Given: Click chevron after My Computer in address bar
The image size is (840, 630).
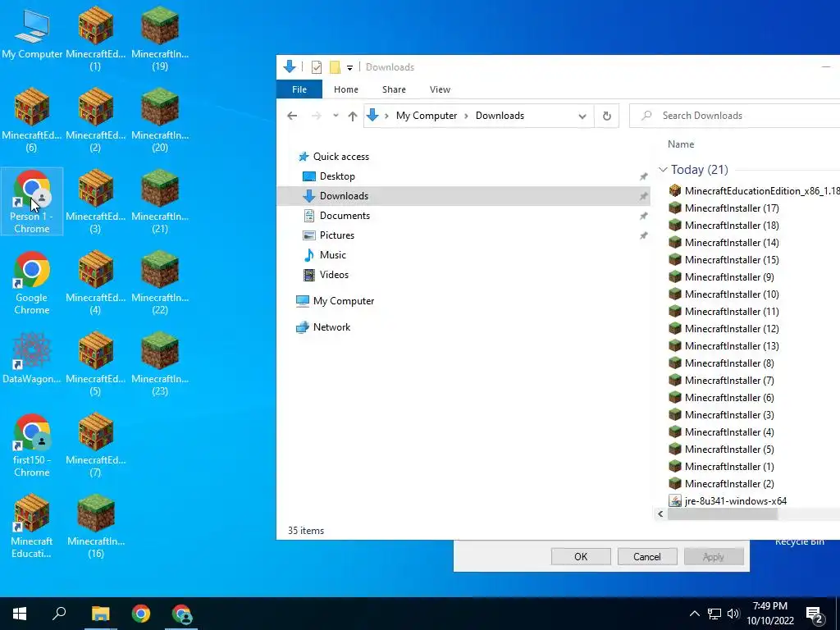Looking at the screenshot, I should click(x=466, y=116).
